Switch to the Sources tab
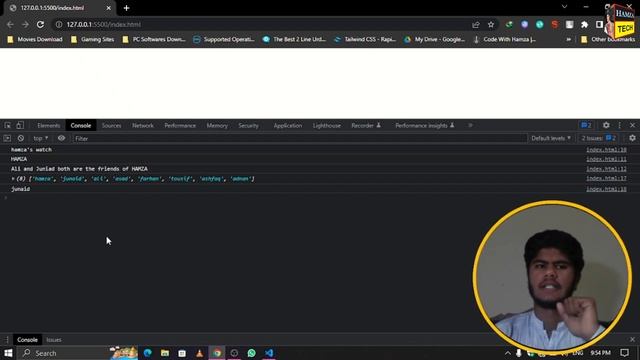Screen dimensions: 640x360 pyautogui.click(x=111, y=125)
